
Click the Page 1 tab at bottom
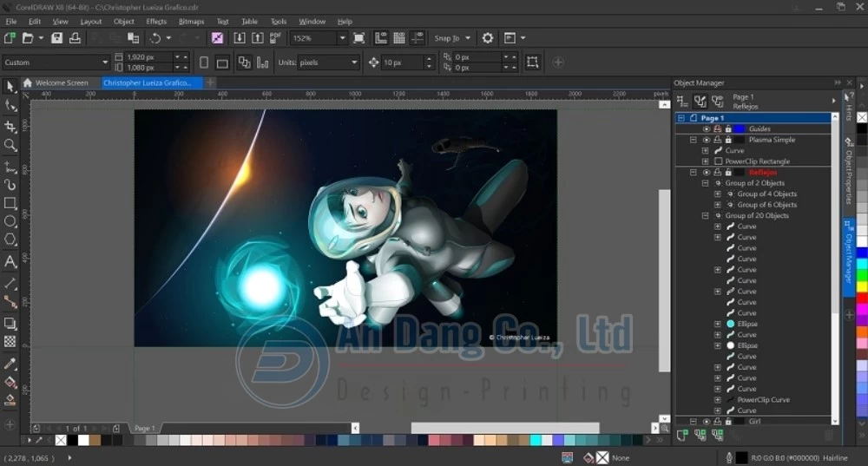[145, 429]
